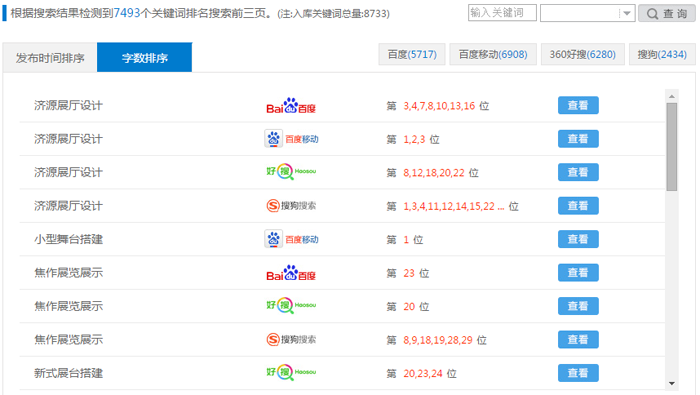700x395 pixels.
Task: Filter results by 360好搜(6280)
Action: (583, 54)
